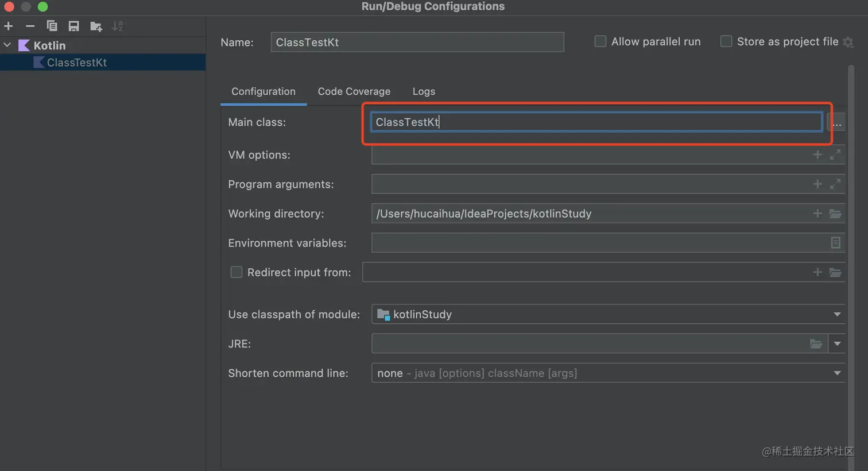This screenshot has height=471, width=868.
Task: Open the Shorten command line dropdown
Action: (837, 373)
